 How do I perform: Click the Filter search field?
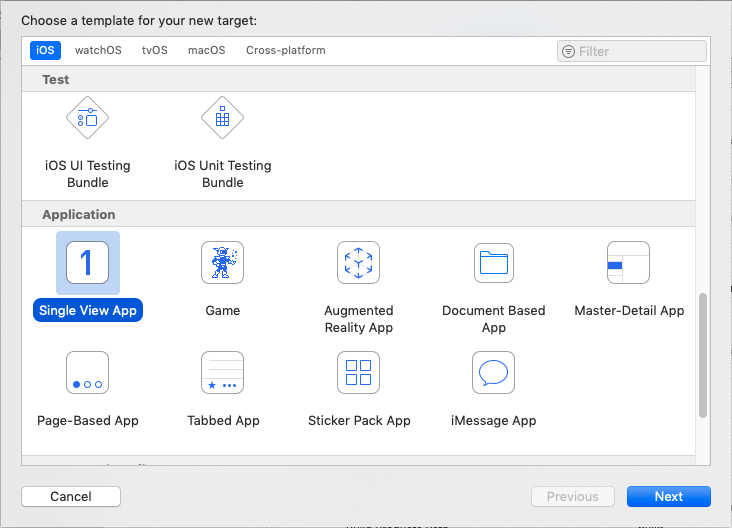640,51
